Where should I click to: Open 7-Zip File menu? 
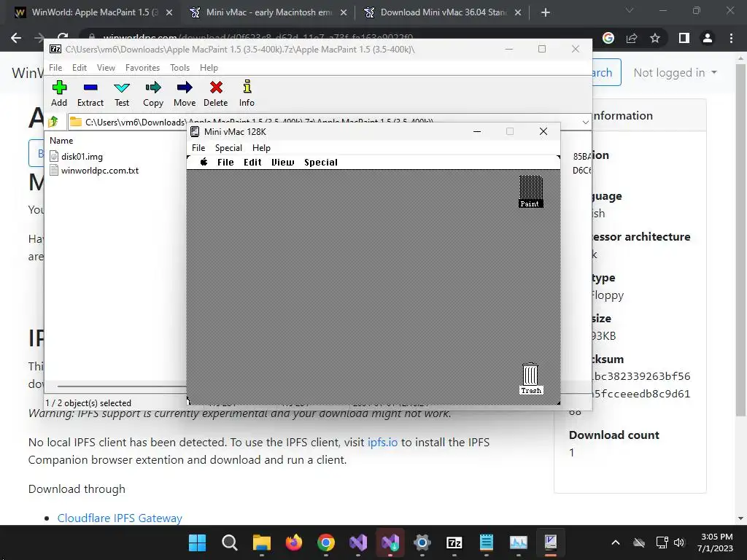pyautogui.click(x=55, y=68)
